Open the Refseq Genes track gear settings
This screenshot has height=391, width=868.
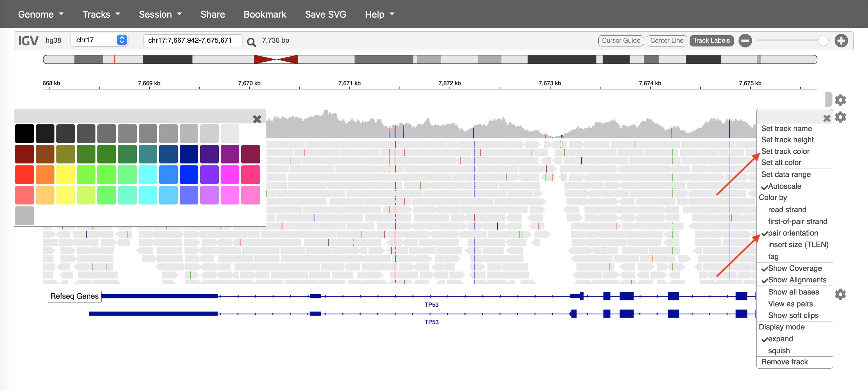pos(840,294)
